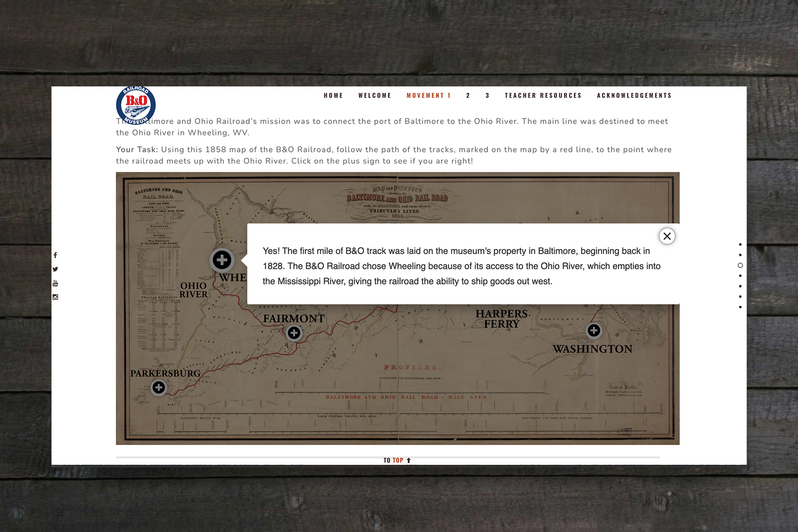Click the TO TOP link
The height and width of the screenshot is (532, 798).
click(x=397, y=460)
